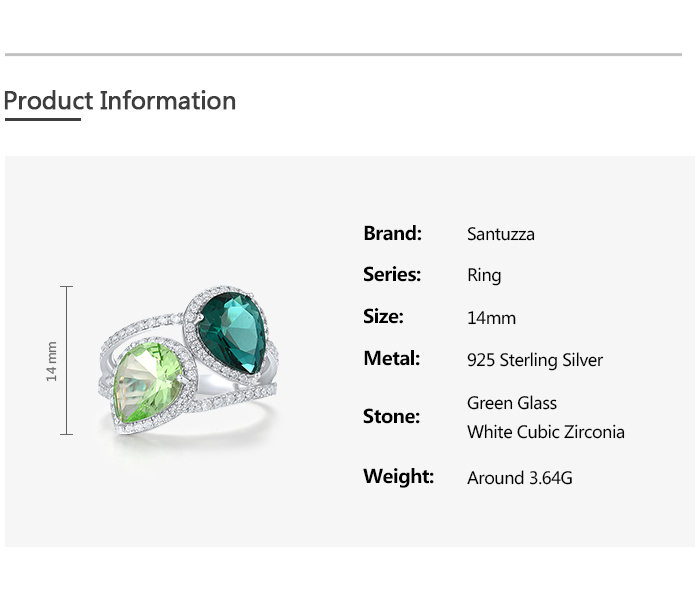
Task: Click the light green pear-shaped stone
Action: click(x=148, y=383)
